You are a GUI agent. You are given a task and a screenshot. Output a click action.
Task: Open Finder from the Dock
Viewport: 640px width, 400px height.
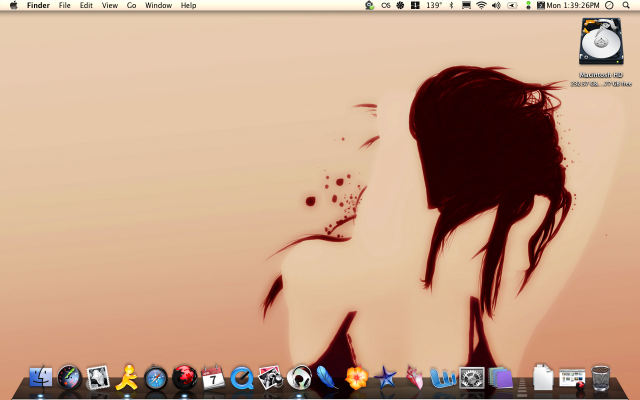41,377
